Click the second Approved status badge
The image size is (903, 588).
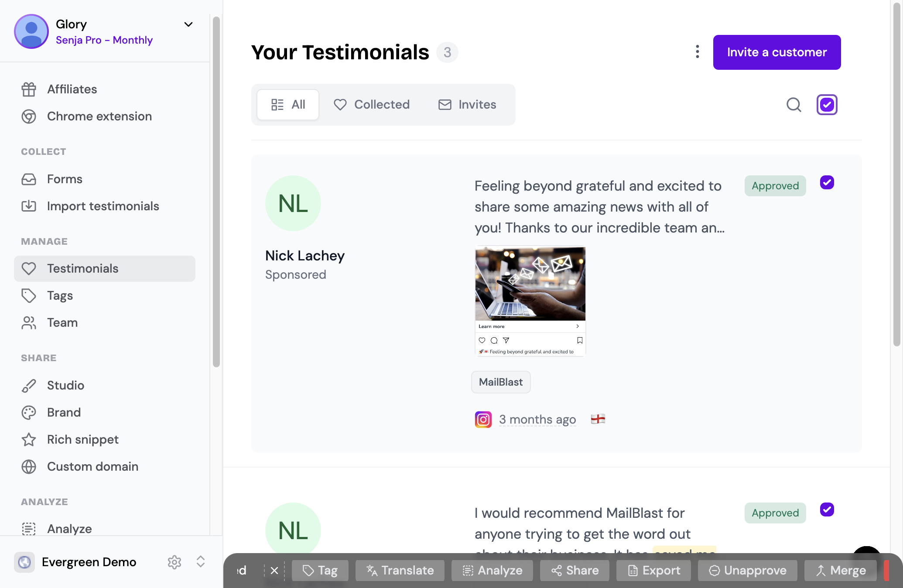[x=775, y=513]
